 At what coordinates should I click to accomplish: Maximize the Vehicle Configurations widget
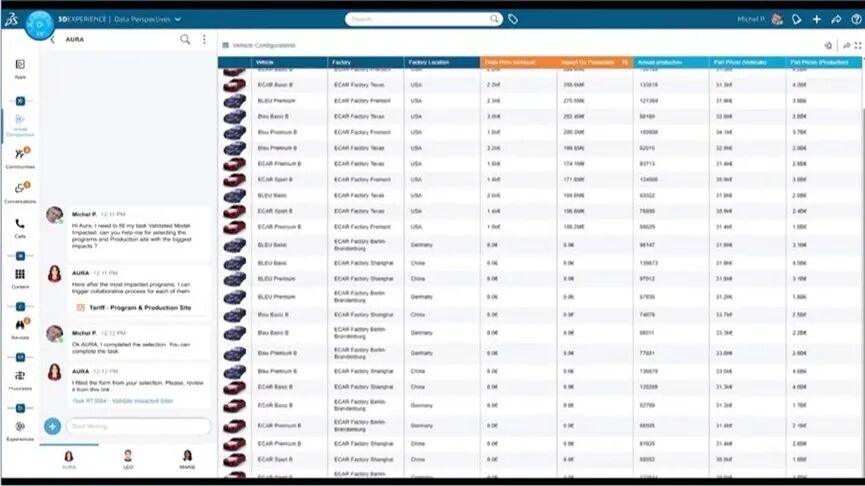(858, 45)
